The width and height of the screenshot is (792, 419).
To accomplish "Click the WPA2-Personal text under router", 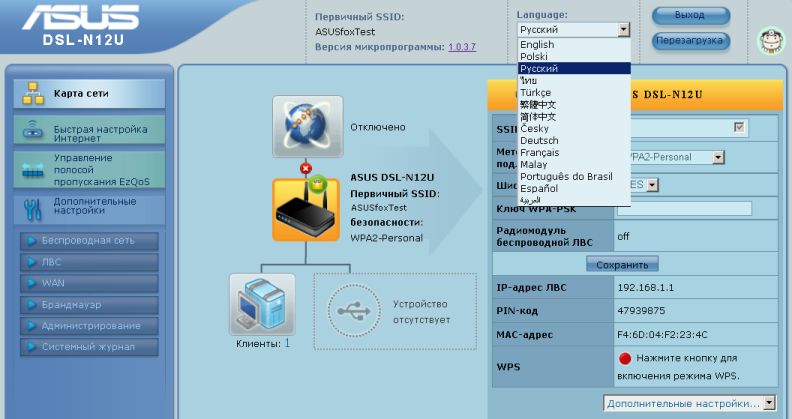I will pyautogui.click(x=386, y=238).
